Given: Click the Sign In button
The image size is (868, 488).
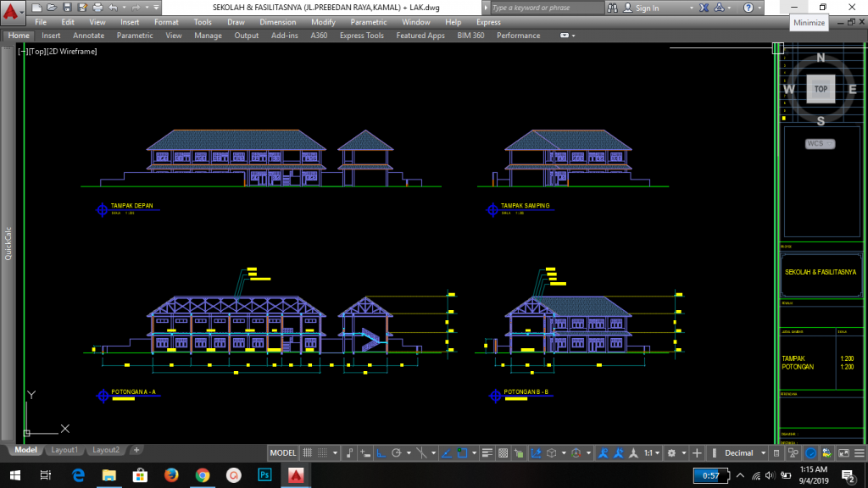Looking at the screenshot, I should coord(646,7).
